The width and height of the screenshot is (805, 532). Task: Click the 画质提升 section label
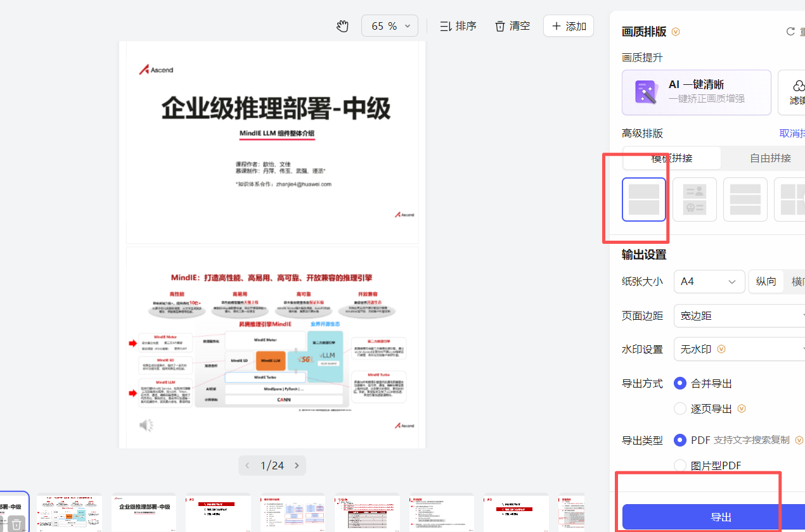(x=643, y=58)
